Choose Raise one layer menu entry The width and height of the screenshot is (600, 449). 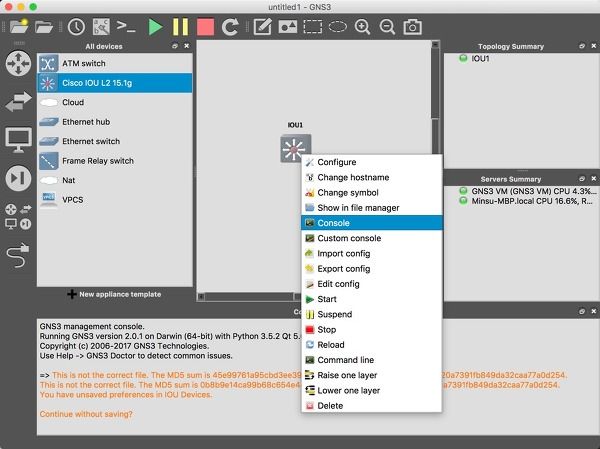[372, 375]
